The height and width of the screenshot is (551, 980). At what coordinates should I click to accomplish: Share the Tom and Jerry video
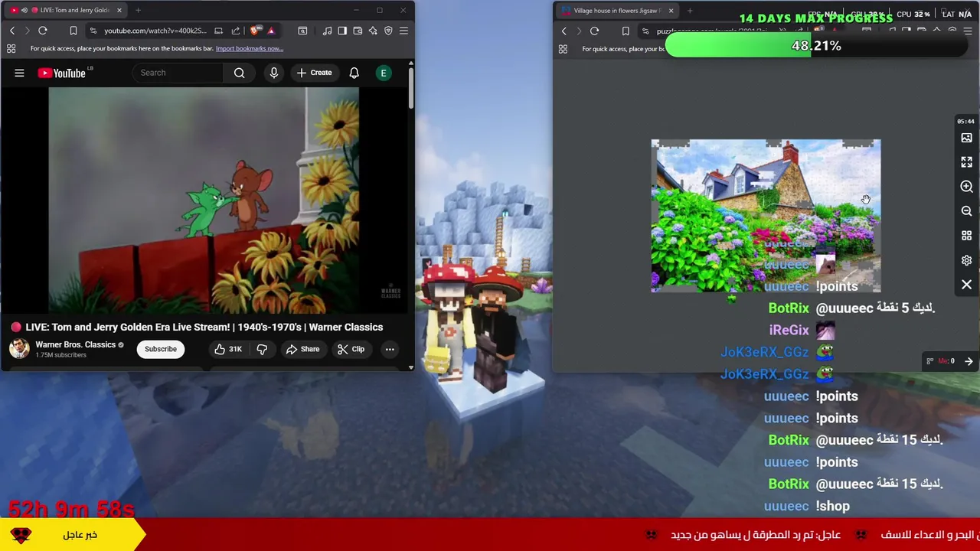click(x=302, y=349)
